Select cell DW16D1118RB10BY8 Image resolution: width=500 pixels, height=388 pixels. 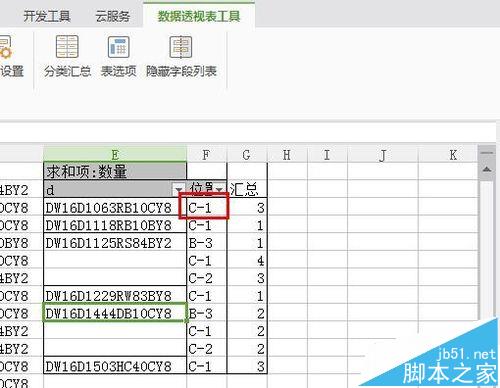point(115,225)
